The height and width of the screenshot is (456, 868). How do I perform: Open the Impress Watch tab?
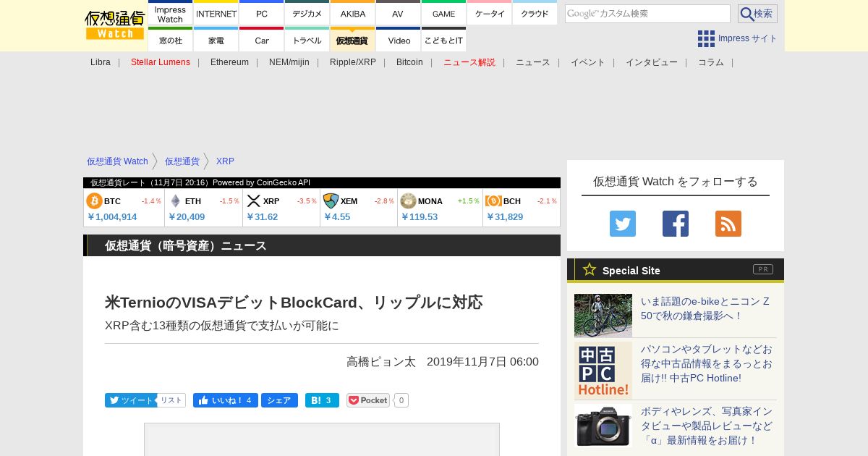(x=170, y=14)
